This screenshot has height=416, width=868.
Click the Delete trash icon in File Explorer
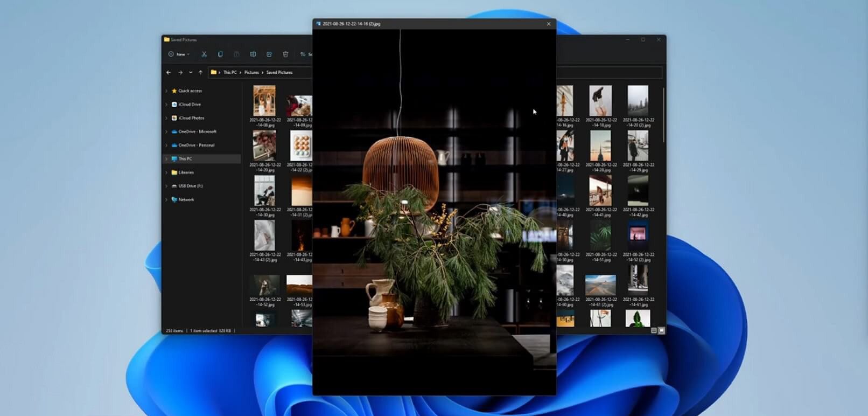(285, 54)
